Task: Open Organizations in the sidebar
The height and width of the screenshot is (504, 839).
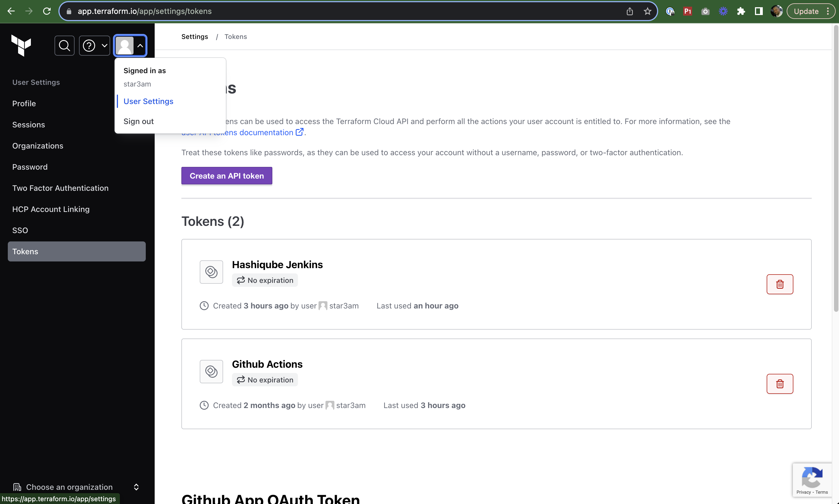Action: click(38, 146)
